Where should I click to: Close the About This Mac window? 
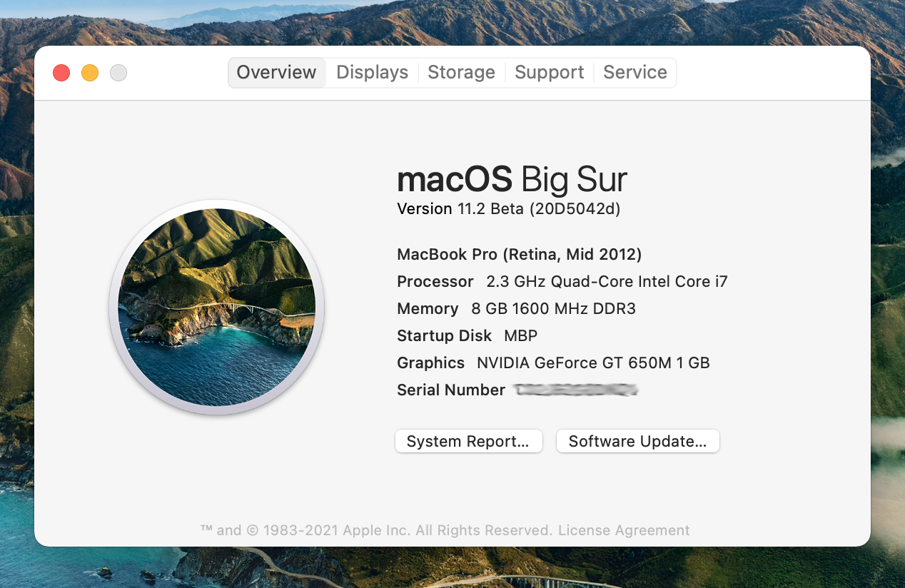pos(61,73)
